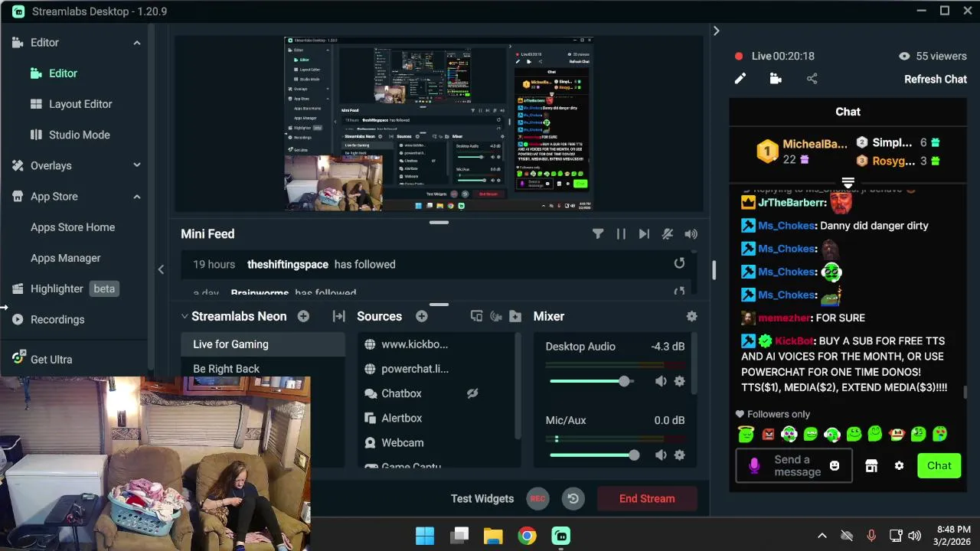Select the Live for Gaming scene
980x551 pixels.
click(x=263, y=344)
